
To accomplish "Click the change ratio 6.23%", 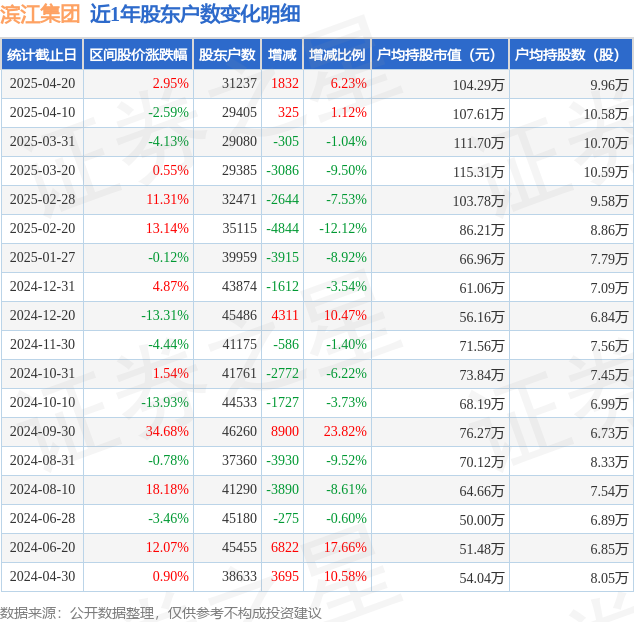I will [x=349, y=83].
